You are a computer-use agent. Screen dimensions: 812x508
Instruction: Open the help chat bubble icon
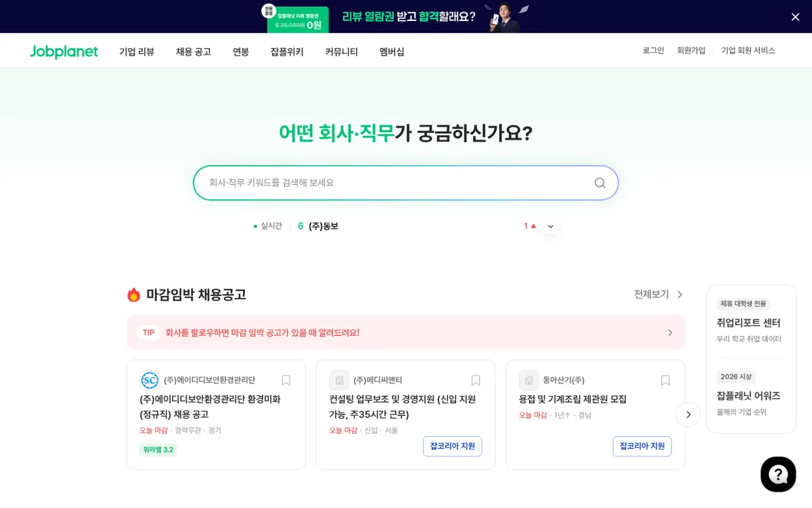(x=778, y=474)
